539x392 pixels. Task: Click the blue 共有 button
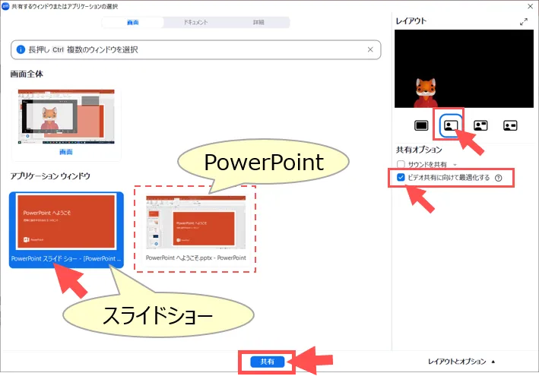[268, 362]
